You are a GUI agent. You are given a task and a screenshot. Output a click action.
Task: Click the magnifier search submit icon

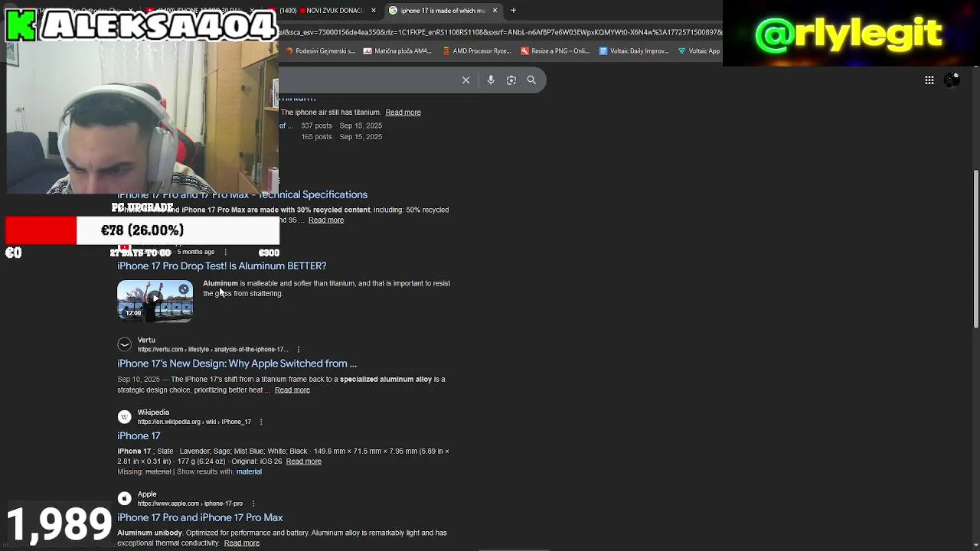click(x=531, y=80)
